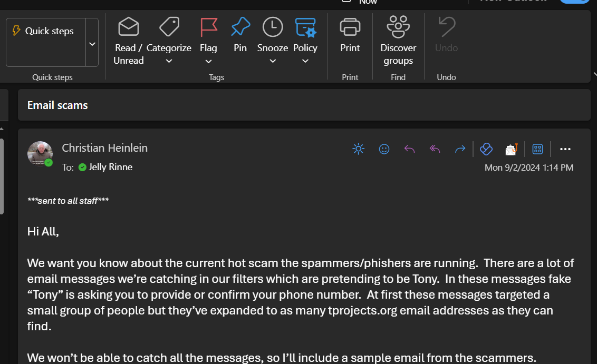Click the vertical scrollbar thumb on left pane
The width and height of the screenshot is (597, 364).
point(2,176)
